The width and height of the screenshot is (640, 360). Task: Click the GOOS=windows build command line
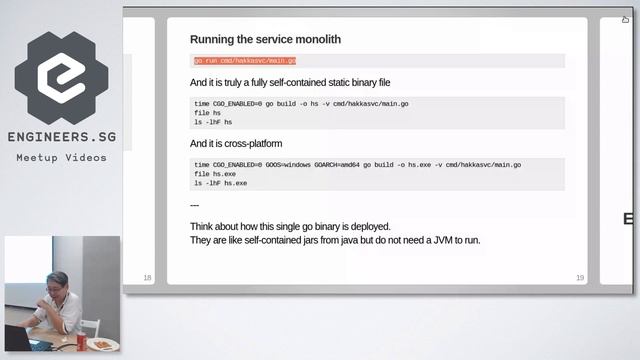[358, 165]
